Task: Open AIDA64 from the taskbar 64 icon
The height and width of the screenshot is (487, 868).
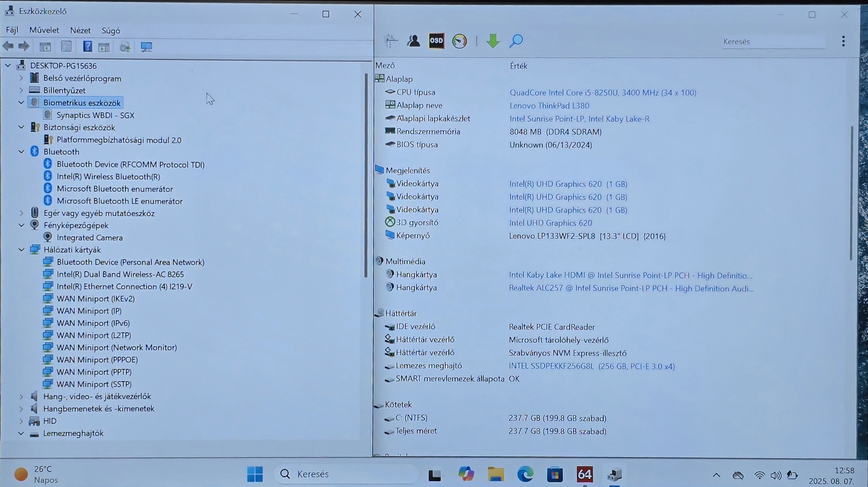Action: (584, 474)
